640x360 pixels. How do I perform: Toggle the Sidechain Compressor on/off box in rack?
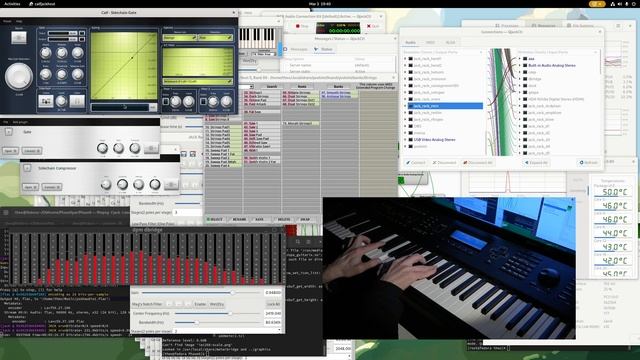pyautogui.click(x=27, y=168)
